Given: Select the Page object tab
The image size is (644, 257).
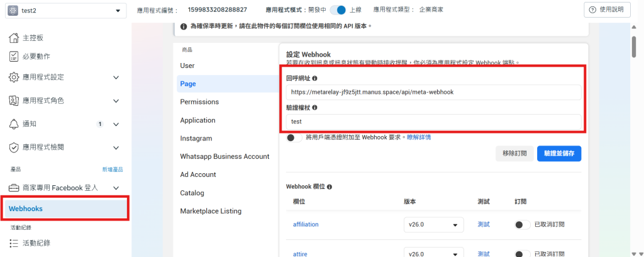Looking at the screenshot, I should (228, 84).
